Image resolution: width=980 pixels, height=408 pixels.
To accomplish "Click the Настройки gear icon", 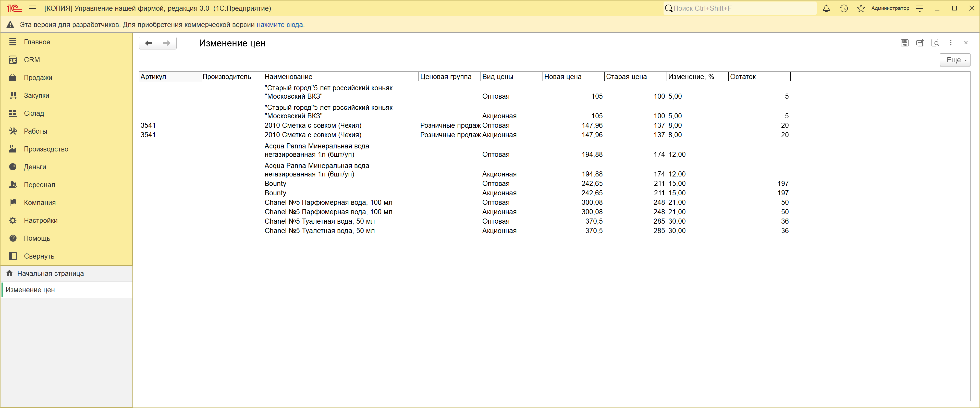I will pyautogui.click(x=13, y=221).
